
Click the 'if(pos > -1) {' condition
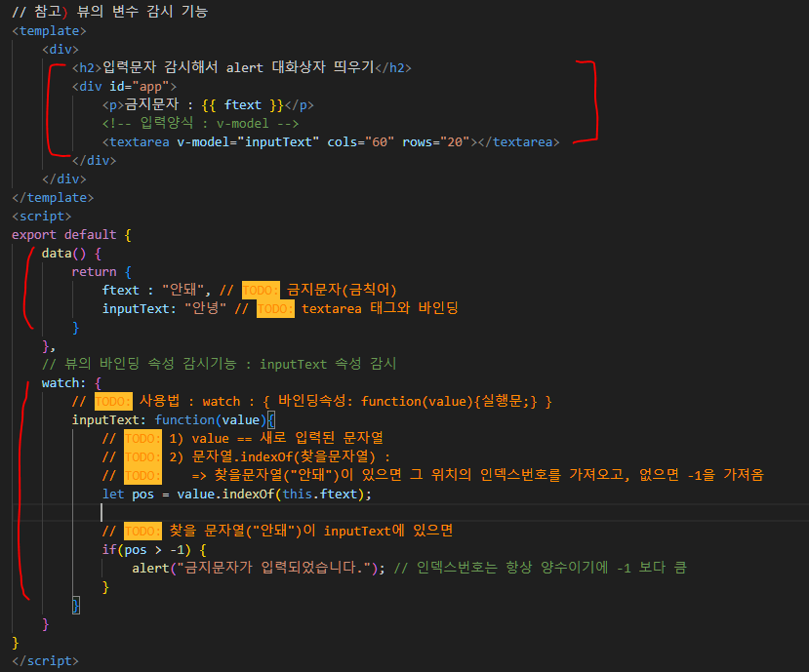154,550
